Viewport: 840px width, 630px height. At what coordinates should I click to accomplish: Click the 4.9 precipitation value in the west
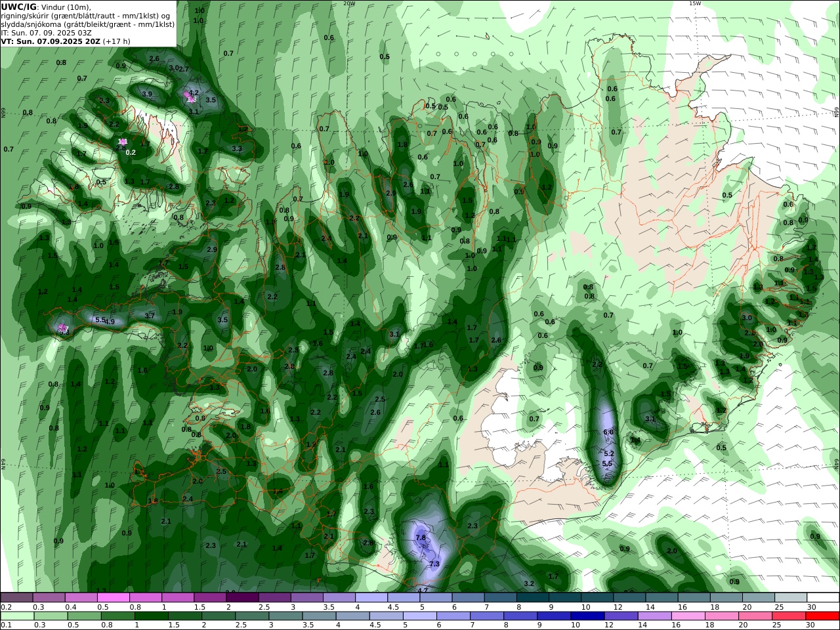110,322
